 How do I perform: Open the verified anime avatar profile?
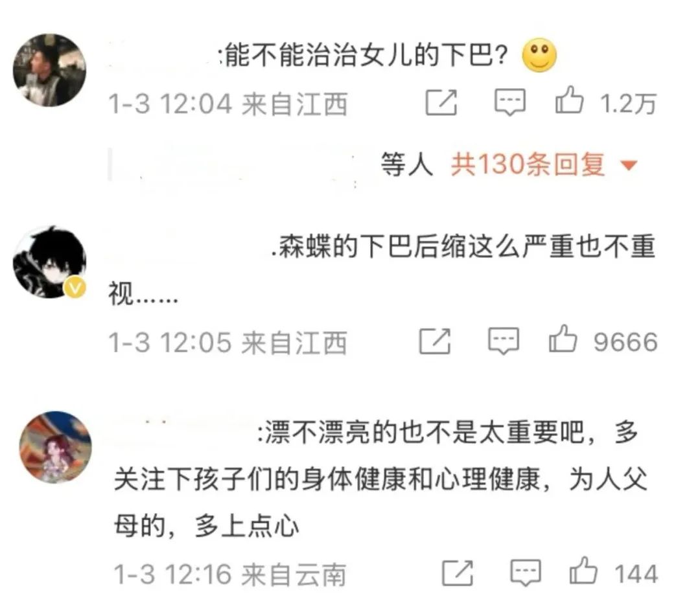(x=49, y=262)
